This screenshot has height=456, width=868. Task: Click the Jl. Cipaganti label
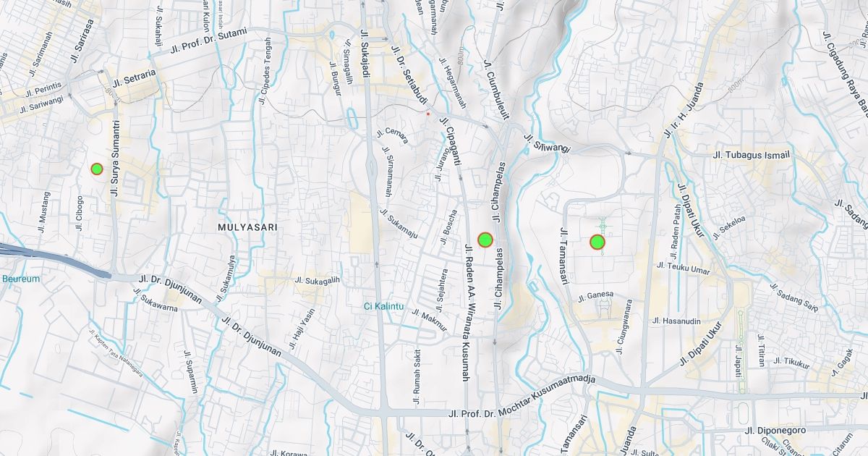coord(450,143)
